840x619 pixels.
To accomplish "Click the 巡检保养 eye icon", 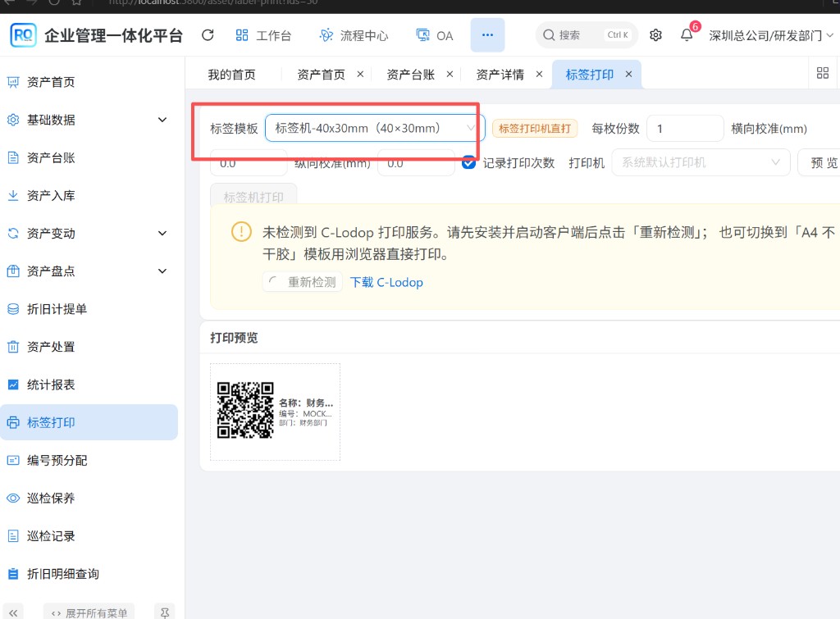I will click(x=13, y=498).
